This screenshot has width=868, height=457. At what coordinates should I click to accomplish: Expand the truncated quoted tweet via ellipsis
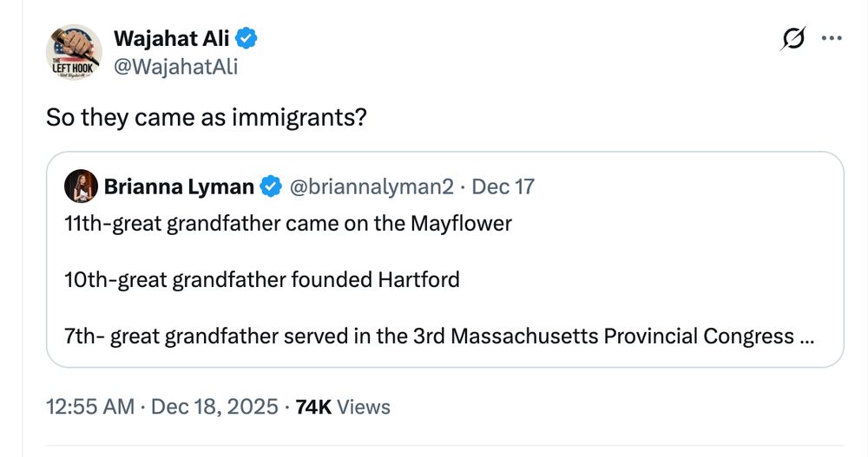point(806,336)
